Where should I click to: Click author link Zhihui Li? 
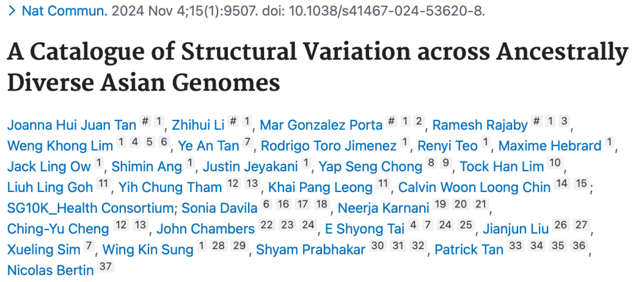196,125
